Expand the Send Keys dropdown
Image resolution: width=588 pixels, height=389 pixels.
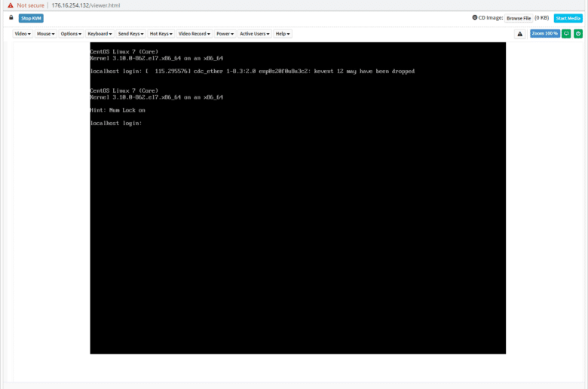click(131, 34)
